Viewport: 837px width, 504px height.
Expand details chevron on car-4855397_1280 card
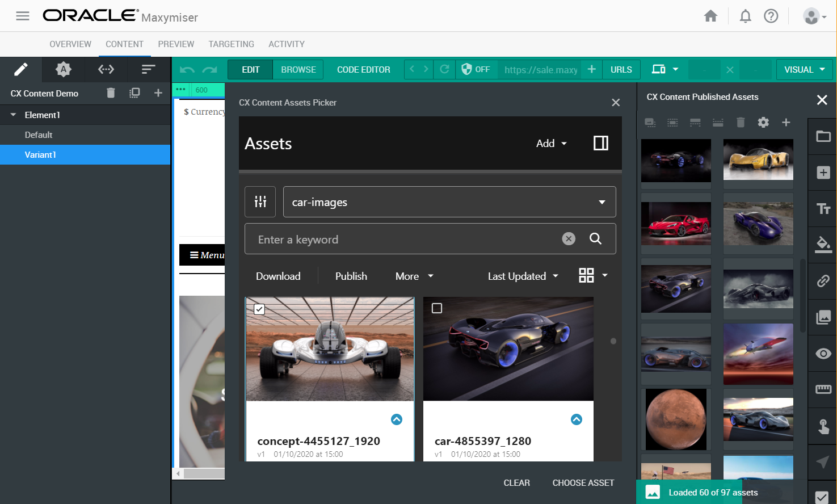(x=577, y=419)
